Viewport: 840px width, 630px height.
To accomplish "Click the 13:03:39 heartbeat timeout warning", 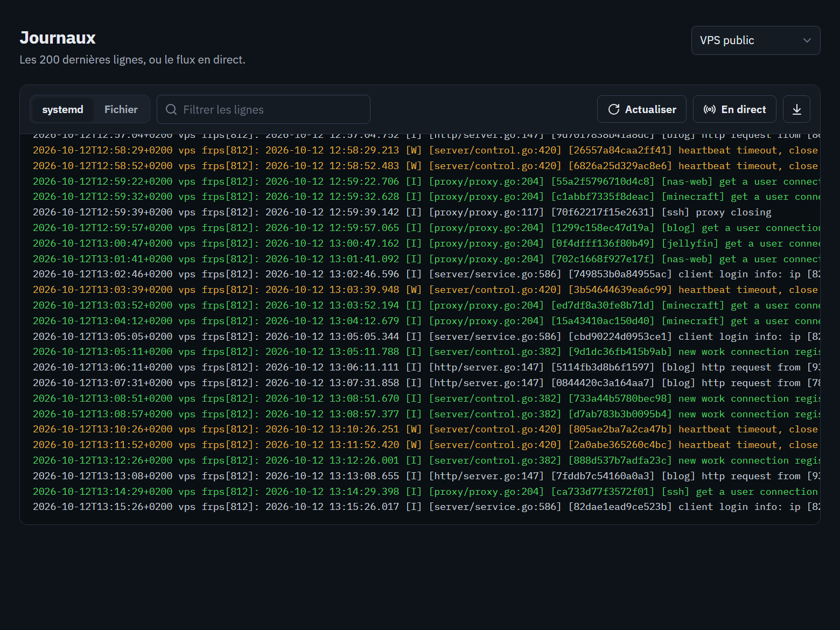I will [x=425, y=290].
